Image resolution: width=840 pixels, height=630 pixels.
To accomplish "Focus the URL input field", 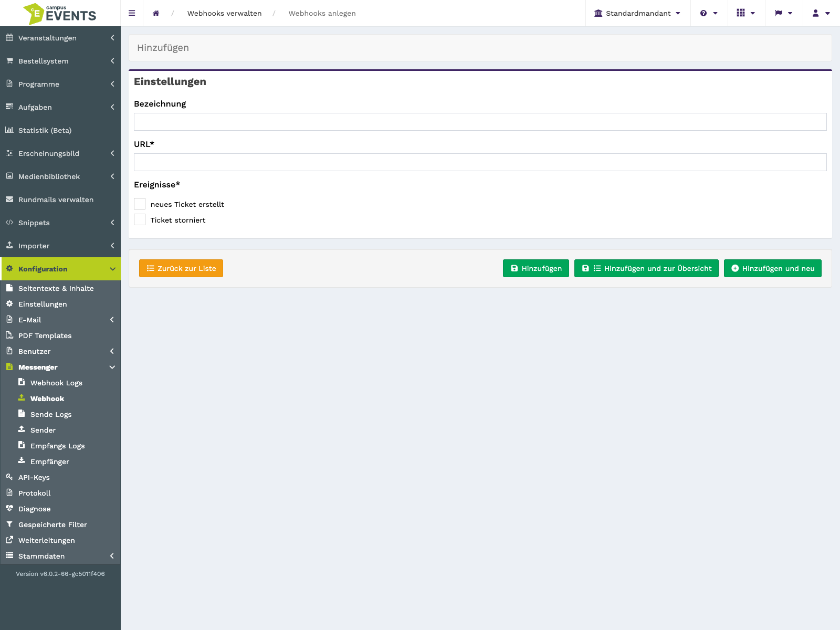I will click(x=480, y=162).
